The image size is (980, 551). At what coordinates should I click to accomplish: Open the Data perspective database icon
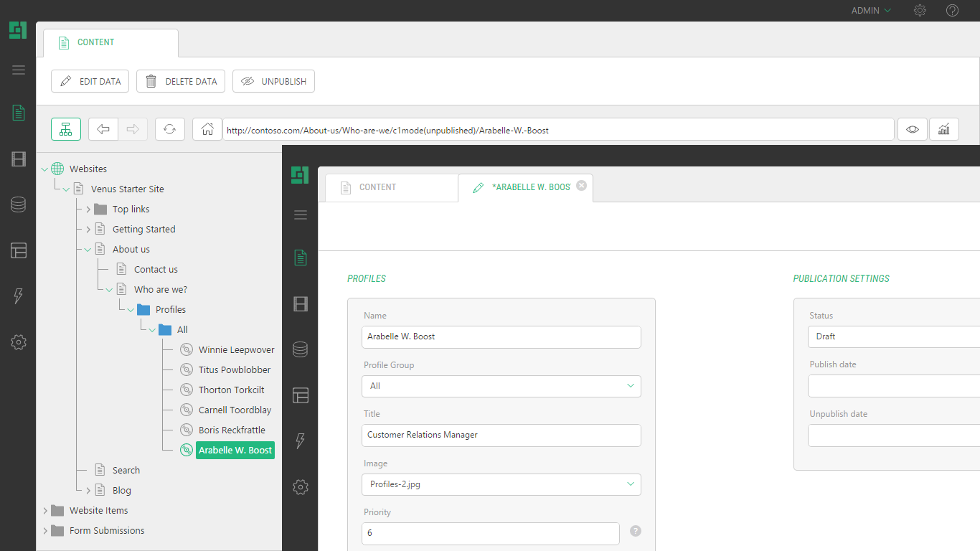click(x=19, y=205)
